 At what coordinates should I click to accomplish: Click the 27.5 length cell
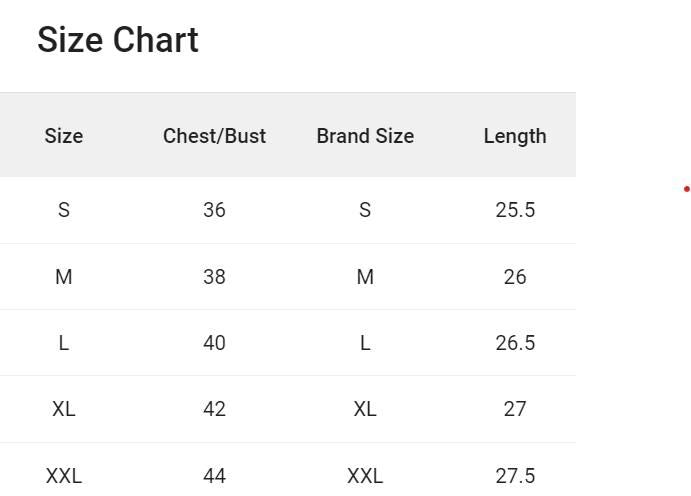515,476
